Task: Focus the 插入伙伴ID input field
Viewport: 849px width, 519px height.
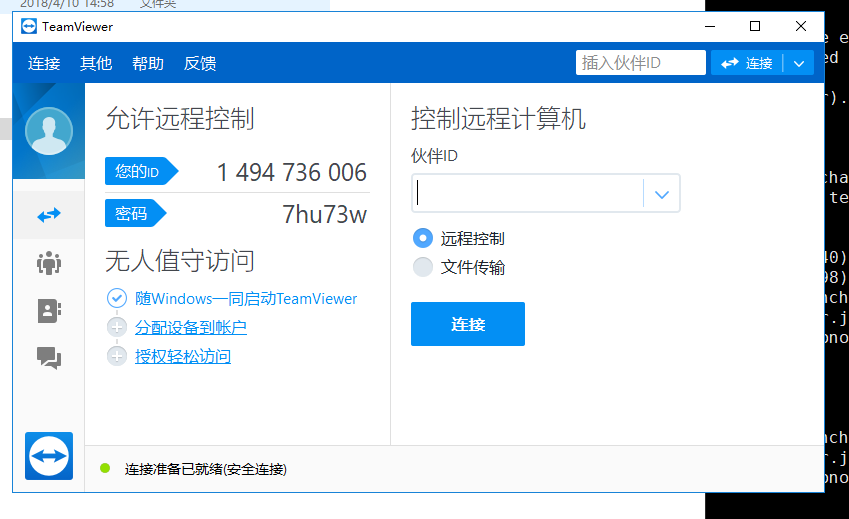Action: 641,63
